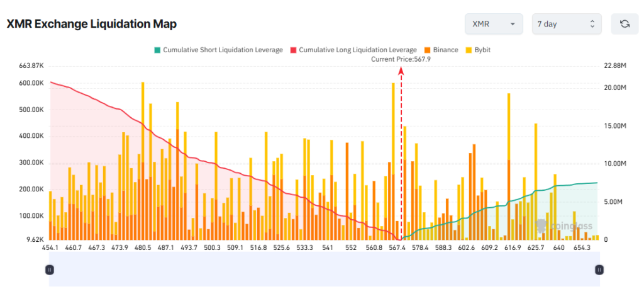Click the Current Price 567.9 marker arrow
The width and height of the screenshot is (644, 301).
point(401,71)
